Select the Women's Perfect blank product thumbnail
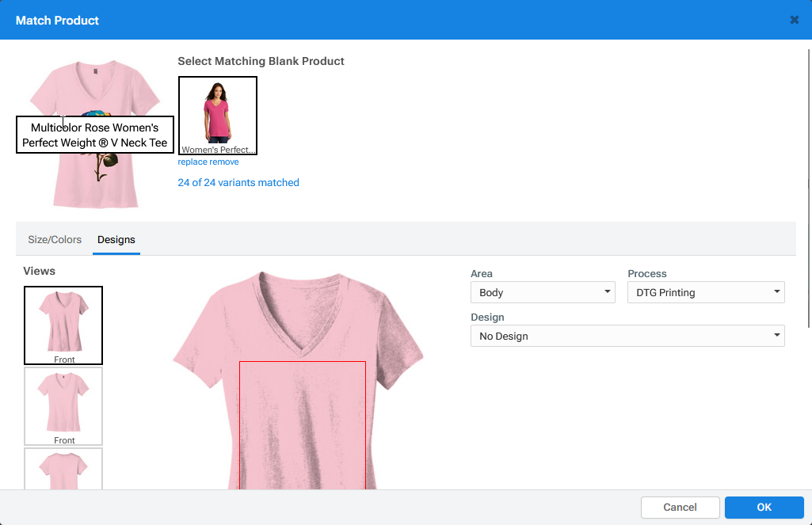 point(217,115)
